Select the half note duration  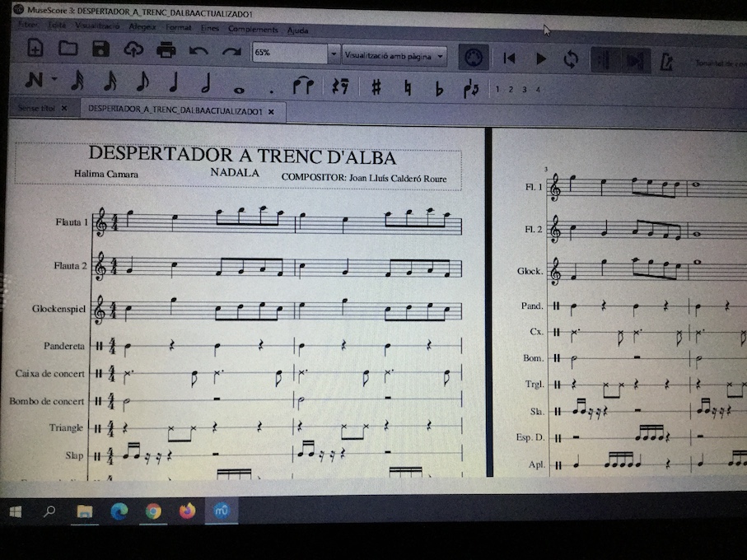(206, 82)
